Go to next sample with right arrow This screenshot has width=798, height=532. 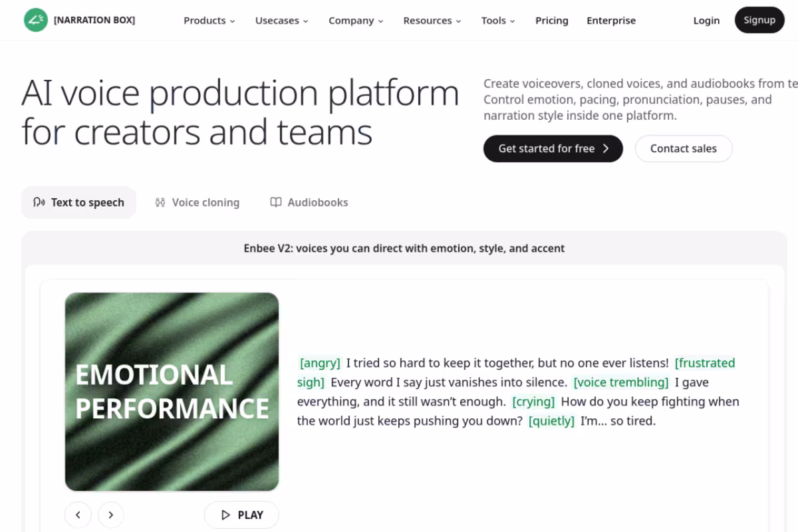(111, 515)
